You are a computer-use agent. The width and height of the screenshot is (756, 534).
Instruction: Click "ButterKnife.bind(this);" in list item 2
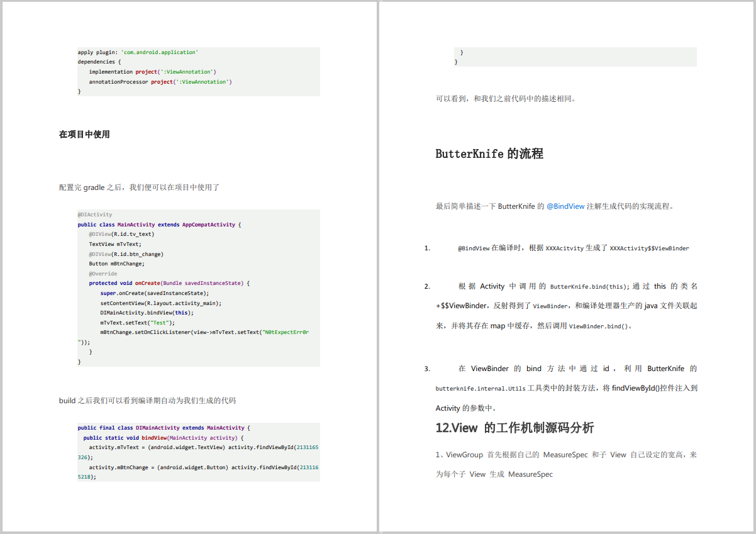pos(590,286)
